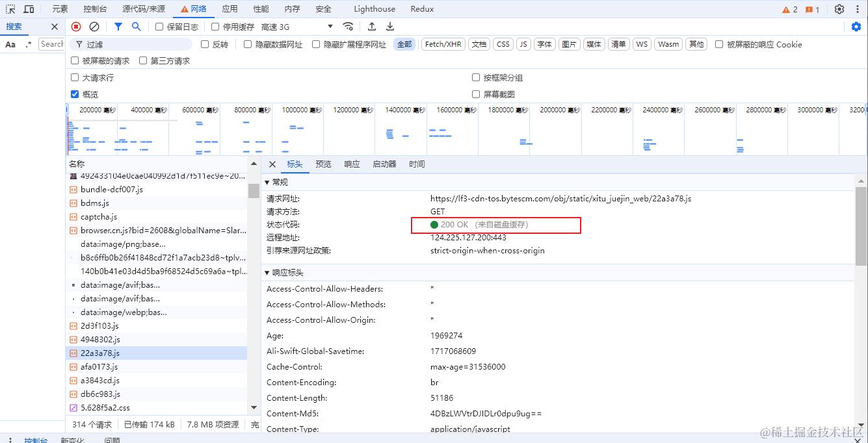Open the 时间 details tab
The image size is (868, 443).
pyautogui.click(x=417, y=164)
